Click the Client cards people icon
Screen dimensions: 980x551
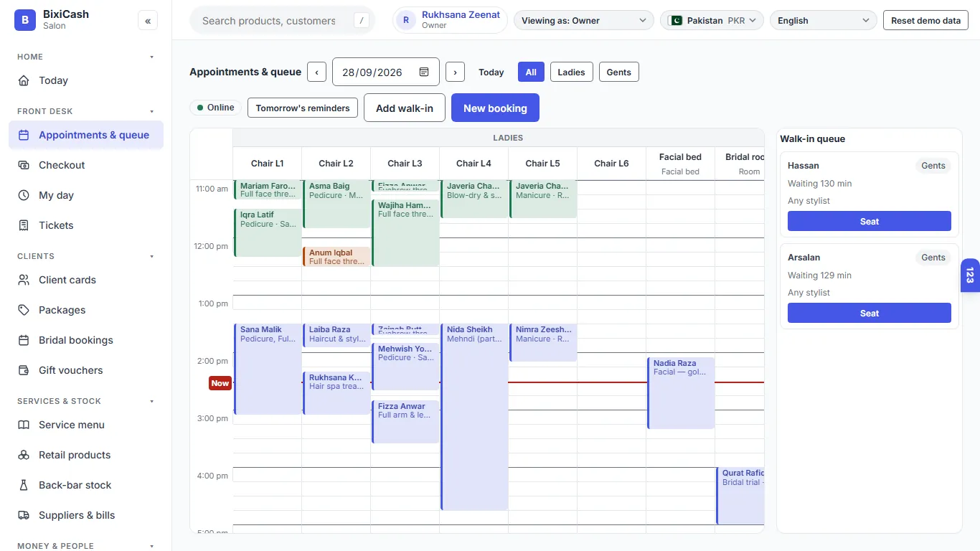pos(24,280)
